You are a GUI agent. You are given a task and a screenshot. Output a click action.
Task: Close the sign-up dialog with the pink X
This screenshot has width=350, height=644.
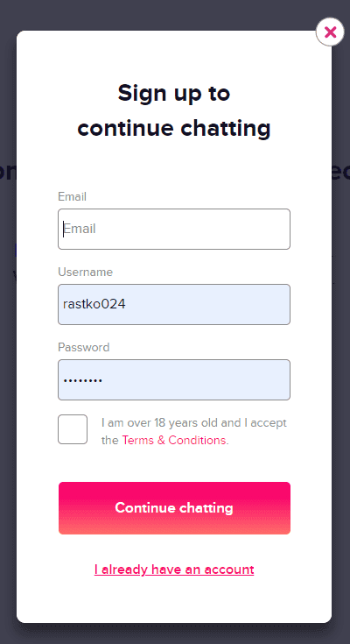(x=330, y=32)
